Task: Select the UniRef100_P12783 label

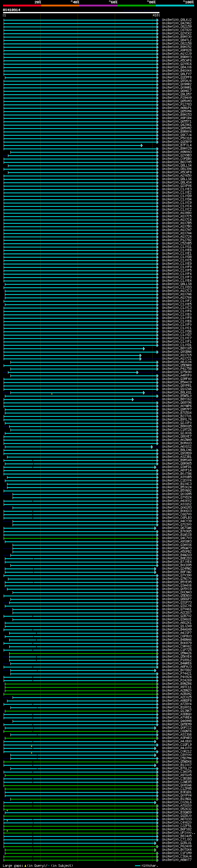Action: [177, 104]
